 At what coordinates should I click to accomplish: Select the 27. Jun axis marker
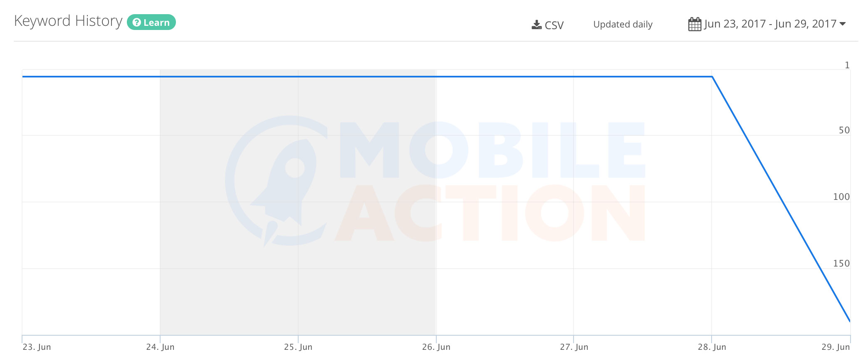[574, 347]
